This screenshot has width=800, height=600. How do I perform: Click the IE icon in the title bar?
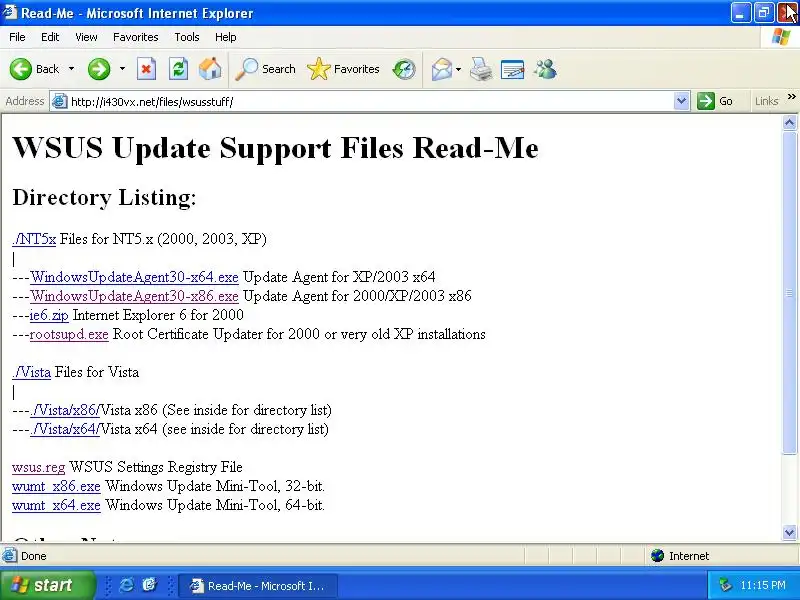click(10, 12)
